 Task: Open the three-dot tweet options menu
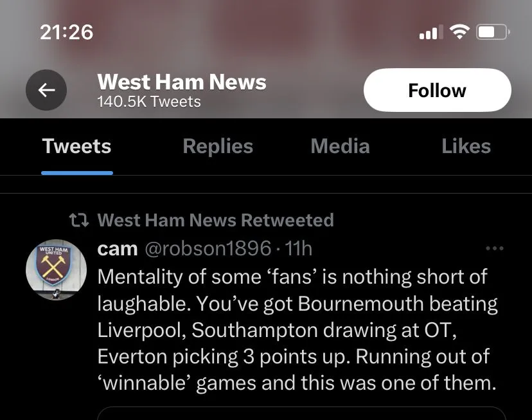click(494, 248)
